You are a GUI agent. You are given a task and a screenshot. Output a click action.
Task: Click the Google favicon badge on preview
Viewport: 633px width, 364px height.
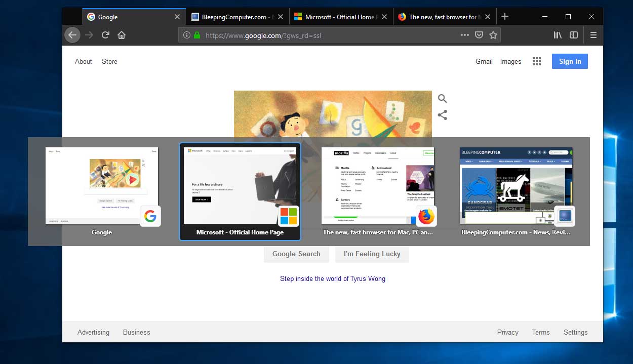[x=150, y=216]
